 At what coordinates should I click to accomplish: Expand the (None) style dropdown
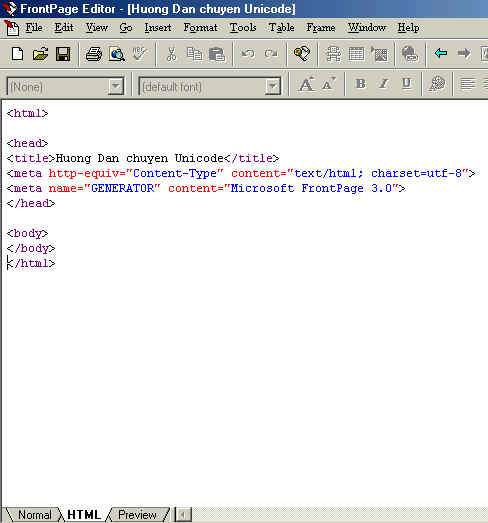[x=115, y=86]
